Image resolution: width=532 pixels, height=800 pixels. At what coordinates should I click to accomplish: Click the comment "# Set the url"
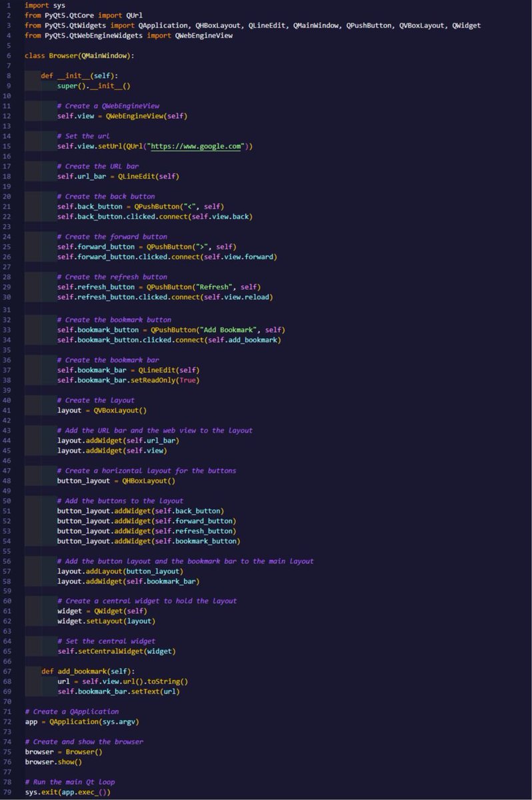coord(83,136)
